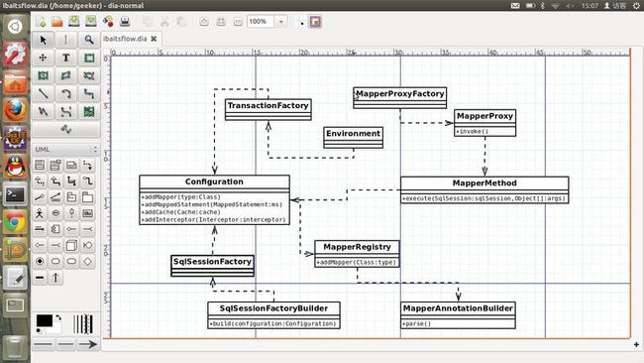
Task: Select the Polygon shape tool
Action: pos(65,75)
